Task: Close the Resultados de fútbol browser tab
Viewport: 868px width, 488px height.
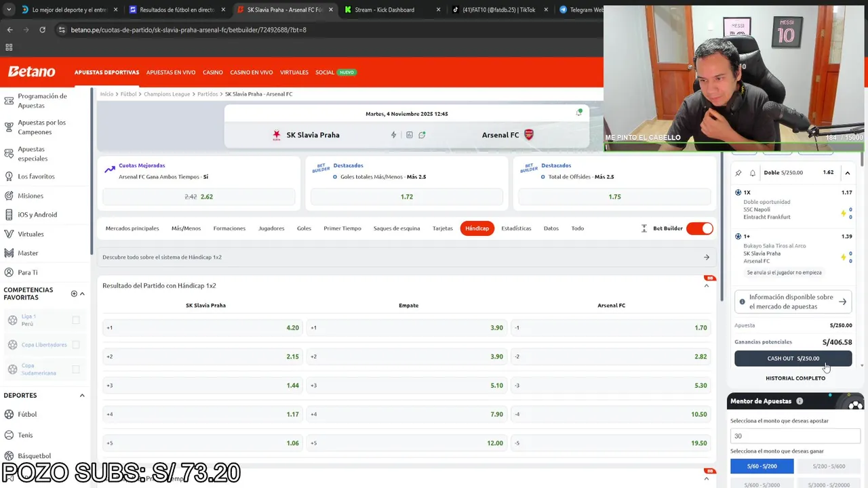Action: pos(223,10)
